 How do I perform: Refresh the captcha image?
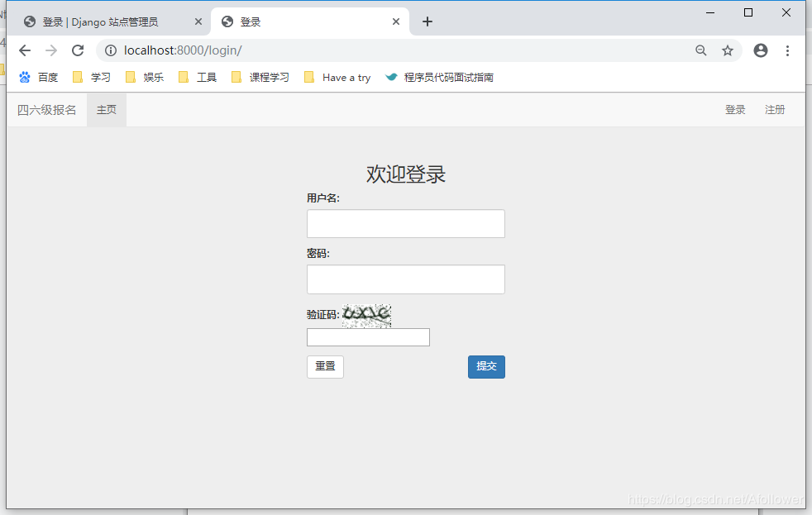[366, 316]
